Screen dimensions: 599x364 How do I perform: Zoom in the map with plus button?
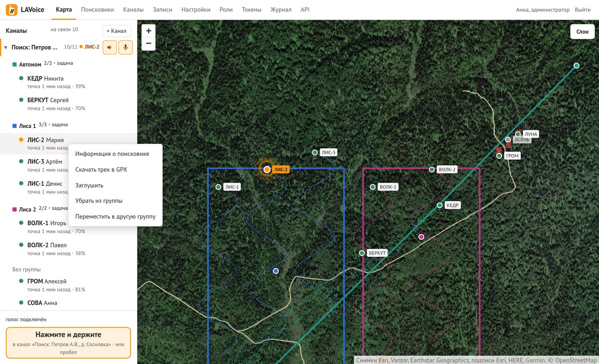(x=149, y=31)
